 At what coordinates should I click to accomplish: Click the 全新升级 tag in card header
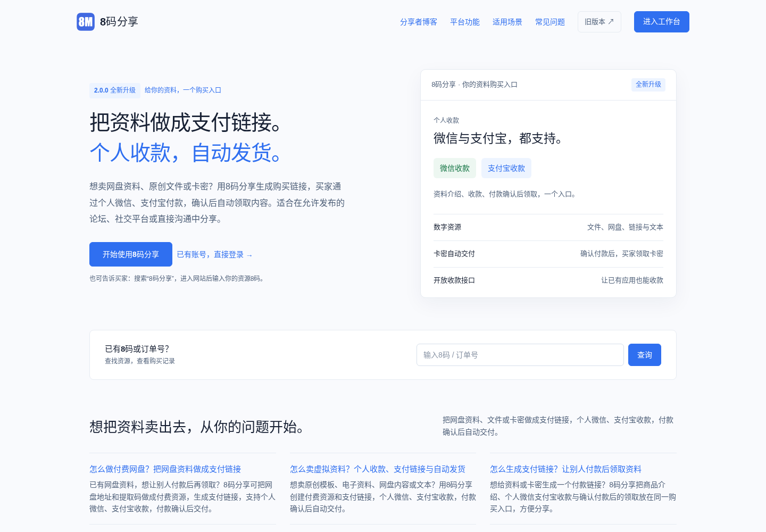[x=648, y=85]
